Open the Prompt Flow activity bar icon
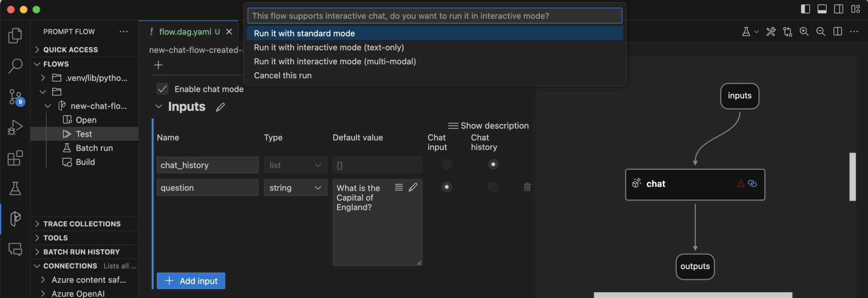The width and height of the screenshot is (868, 298). tap(15, 218)
